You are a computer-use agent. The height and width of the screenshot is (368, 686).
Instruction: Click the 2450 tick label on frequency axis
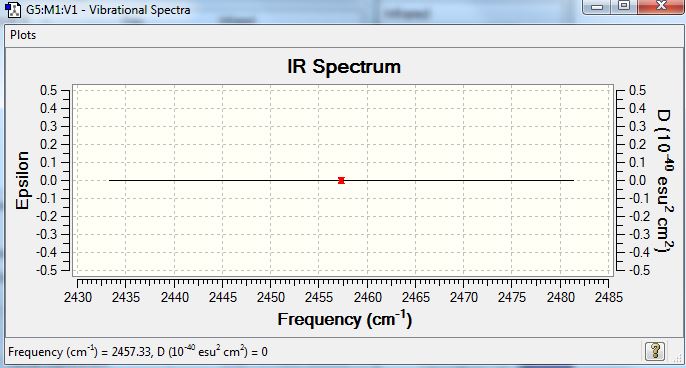point(271,298)
